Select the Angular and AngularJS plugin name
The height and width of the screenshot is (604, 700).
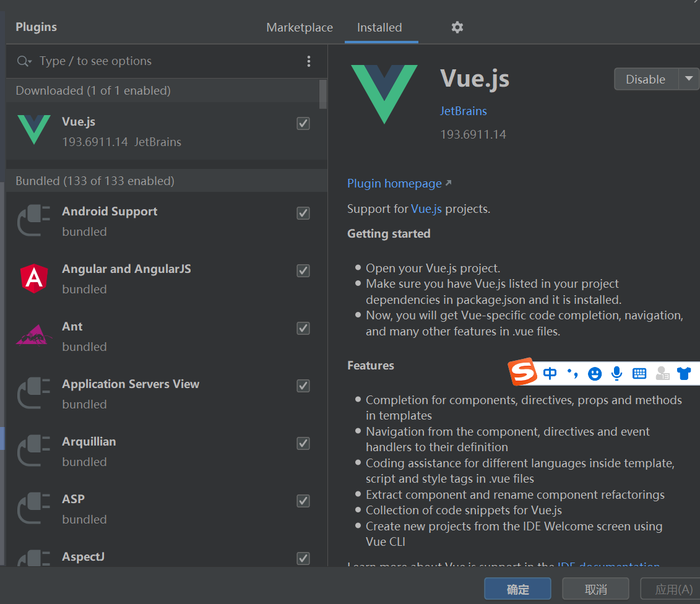click(126, 269)
